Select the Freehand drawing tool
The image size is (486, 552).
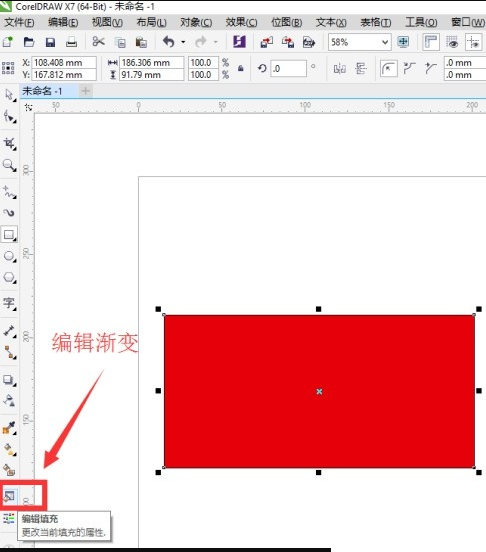[x=9, y=192]
